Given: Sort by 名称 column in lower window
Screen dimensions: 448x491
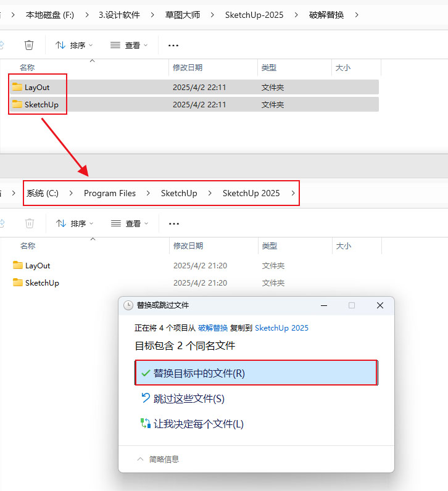Looking at the screenshot, I should point(28,246).
